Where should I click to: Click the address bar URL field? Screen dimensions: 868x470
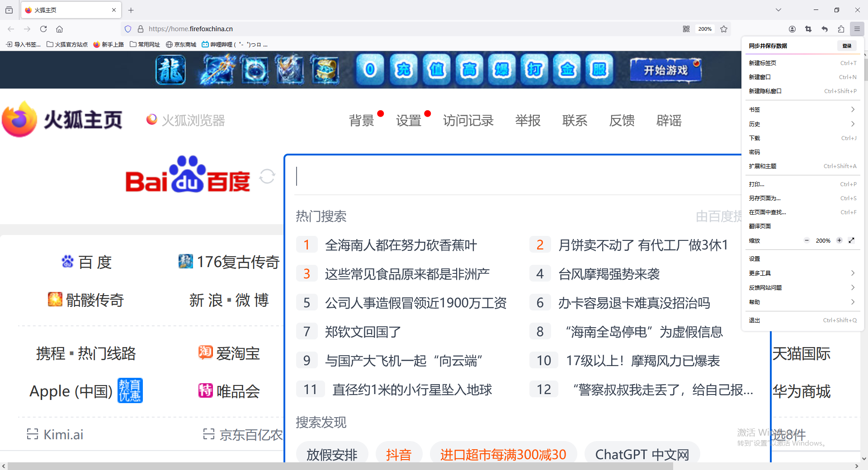[407, 29]
